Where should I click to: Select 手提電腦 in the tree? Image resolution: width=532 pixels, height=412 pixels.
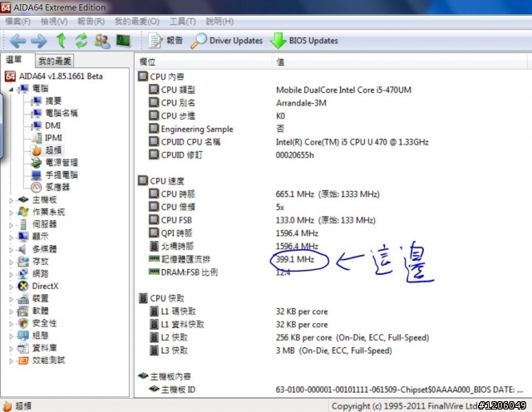61,175
